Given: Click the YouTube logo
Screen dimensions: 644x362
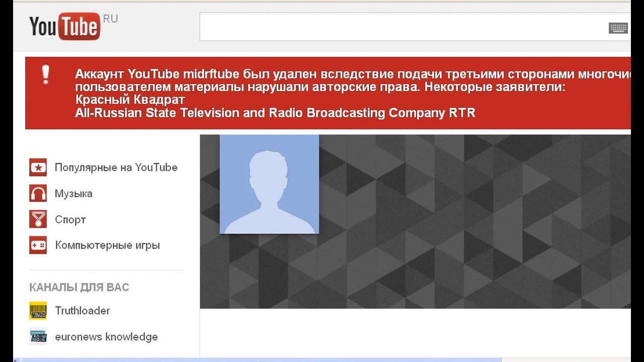Looking at the screenshot, I should coord(64,27).
